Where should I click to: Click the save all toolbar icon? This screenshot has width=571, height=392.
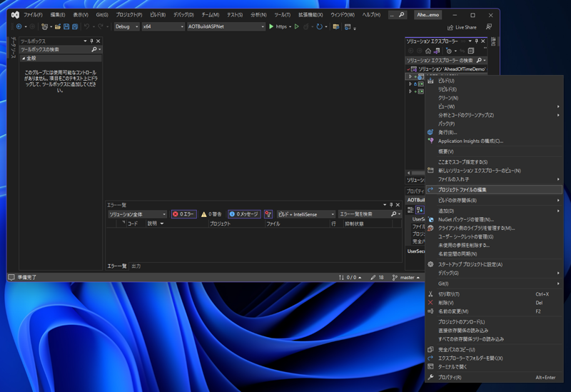pyautogui.click(x=75, y=26)
